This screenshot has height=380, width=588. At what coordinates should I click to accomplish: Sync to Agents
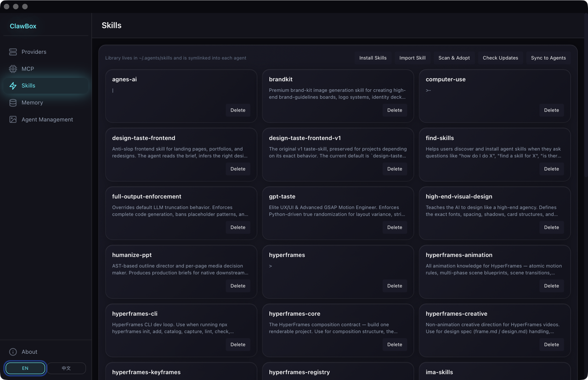click(x=548, y=58)
